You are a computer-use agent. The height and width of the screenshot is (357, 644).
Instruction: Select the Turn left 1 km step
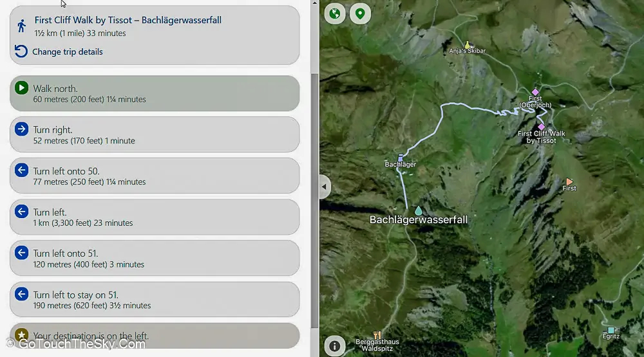[x=155, y=217]
